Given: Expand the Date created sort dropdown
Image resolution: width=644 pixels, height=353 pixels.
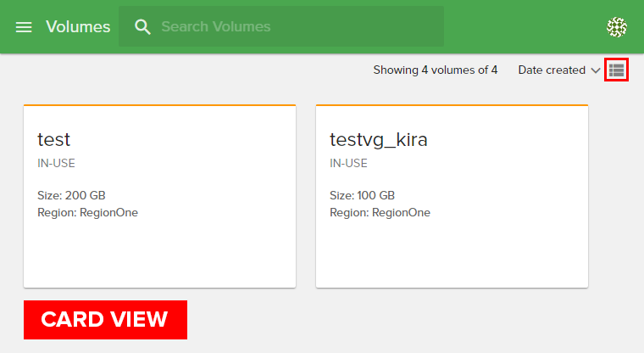Looking at the screenshot, I should click(552, 70).
